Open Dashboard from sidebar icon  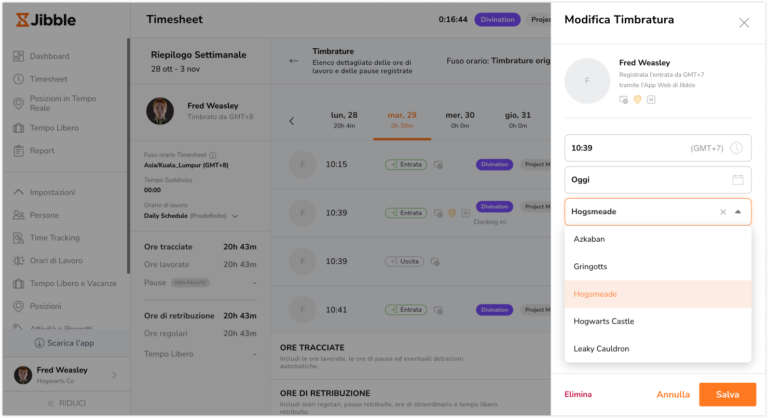(x=18, y=56)
